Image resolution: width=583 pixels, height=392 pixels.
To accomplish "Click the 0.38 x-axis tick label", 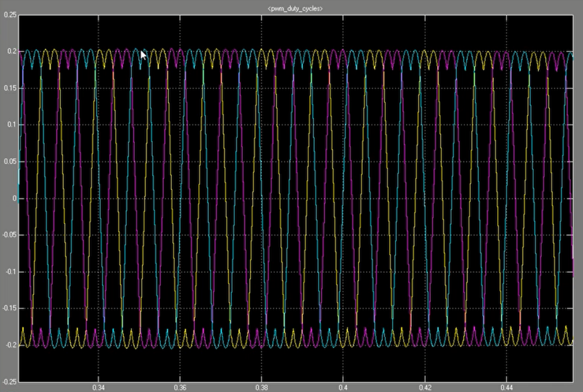I will (x=263, y=387).
